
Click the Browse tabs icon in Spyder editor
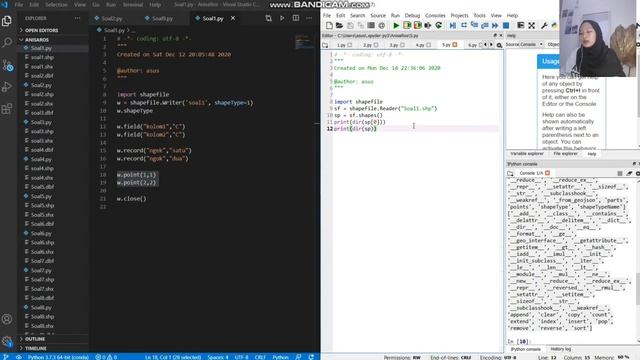(x=325, y=45)
